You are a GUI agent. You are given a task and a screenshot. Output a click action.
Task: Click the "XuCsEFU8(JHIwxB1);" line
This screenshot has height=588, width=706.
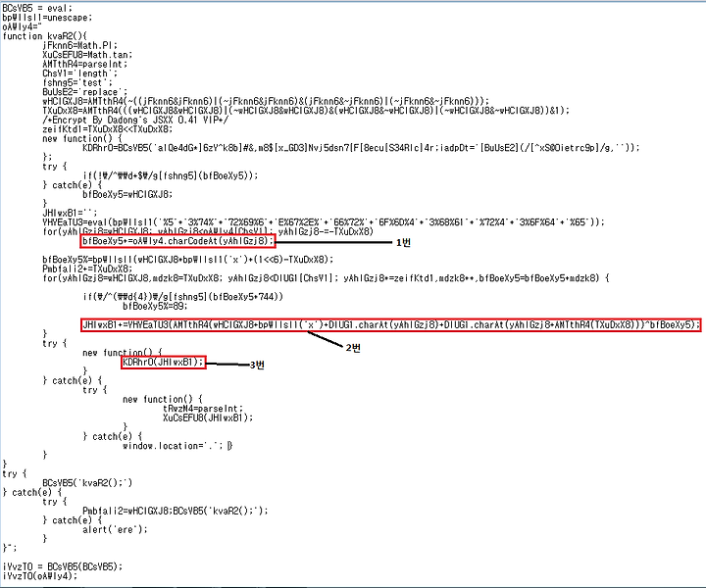[x=208, y=417]
